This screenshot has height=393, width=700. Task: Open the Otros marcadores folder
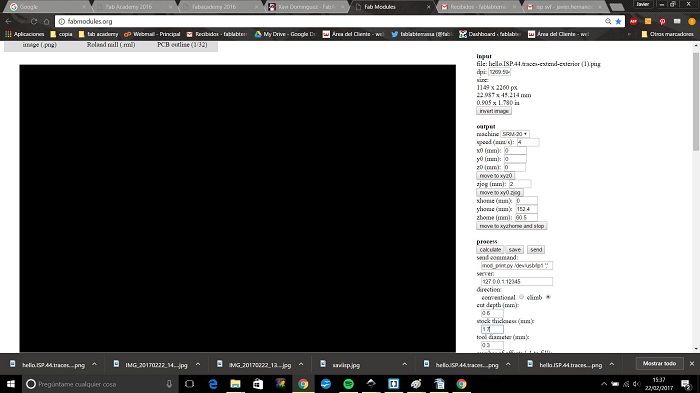point(667,34)
